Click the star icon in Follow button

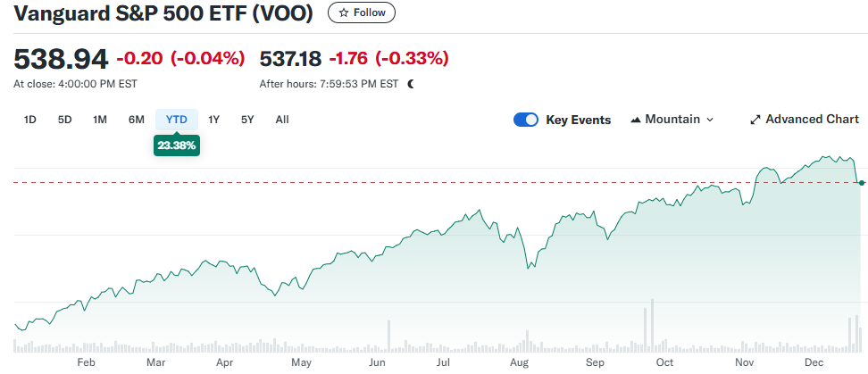(x=344, y=13)
